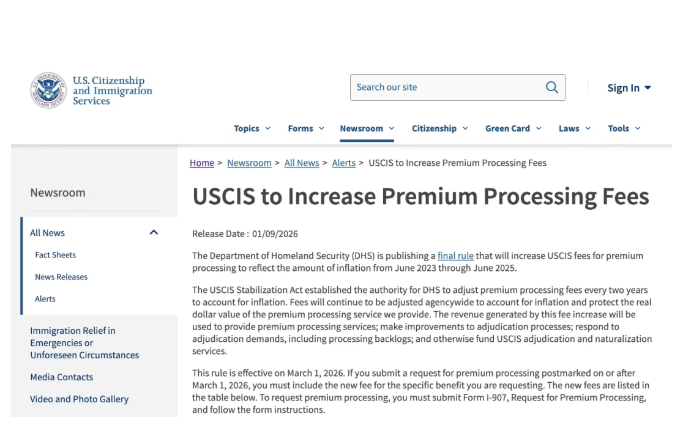Screen dimensions: 676x433
Task: Click the All News breadcrumb link
Action: point(301,163)
